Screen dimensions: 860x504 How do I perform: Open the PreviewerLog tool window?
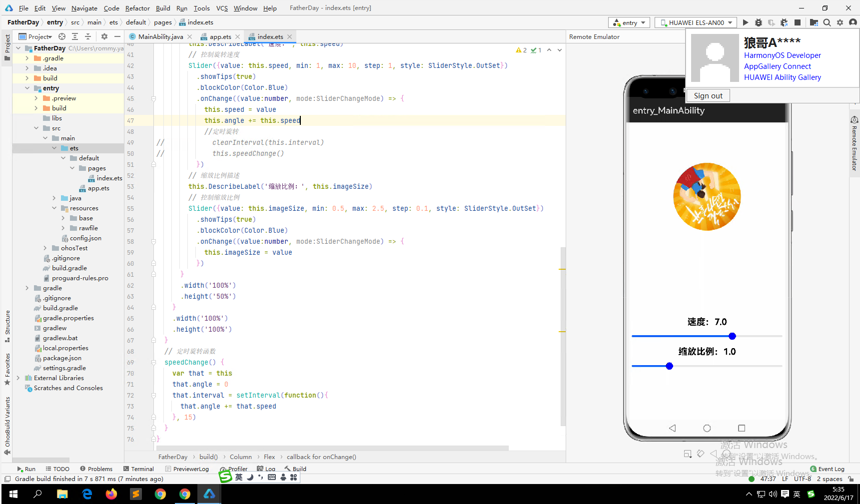point(187,469)
